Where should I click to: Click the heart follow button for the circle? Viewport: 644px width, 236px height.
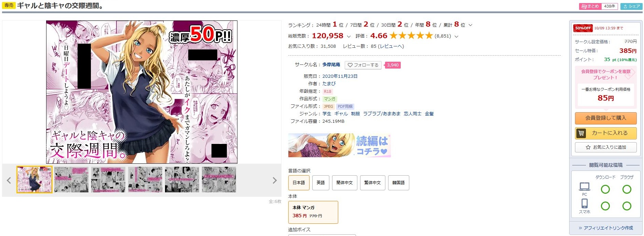pos(363,65)
